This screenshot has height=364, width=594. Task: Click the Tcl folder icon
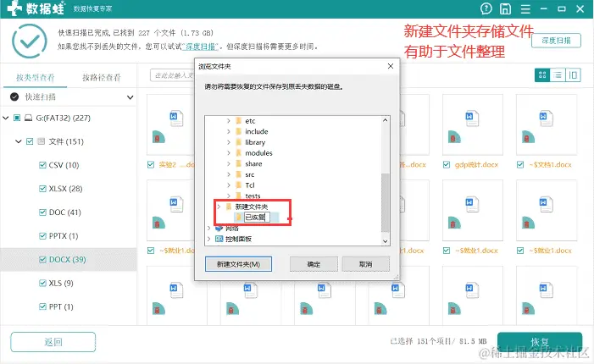239,185
